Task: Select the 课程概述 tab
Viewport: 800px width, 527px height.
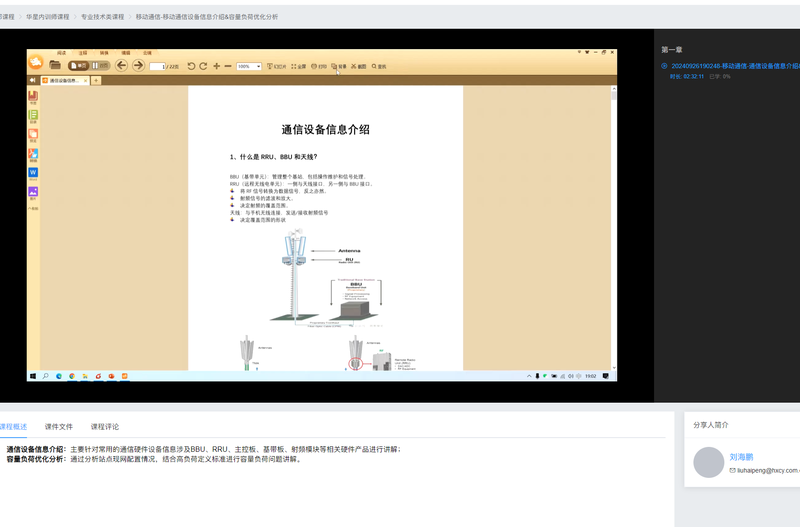Action: point(13,426)
